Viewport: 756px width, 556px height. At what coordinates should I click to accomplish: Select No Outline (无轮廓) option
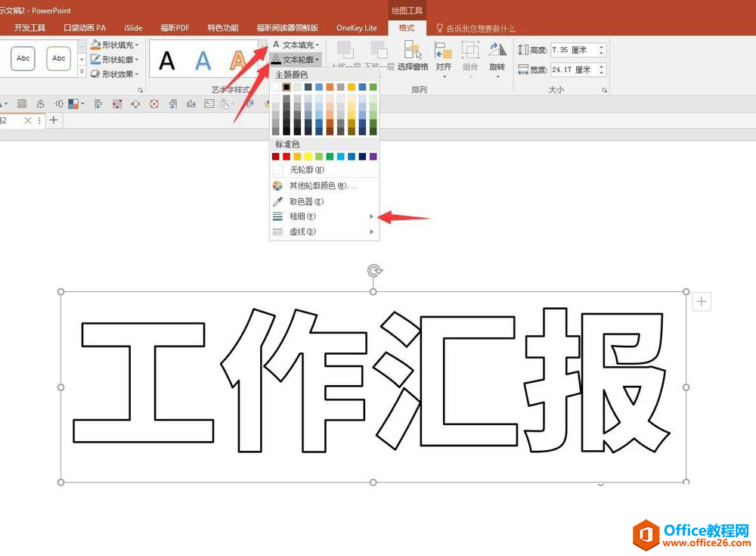[x=306, y=170]
